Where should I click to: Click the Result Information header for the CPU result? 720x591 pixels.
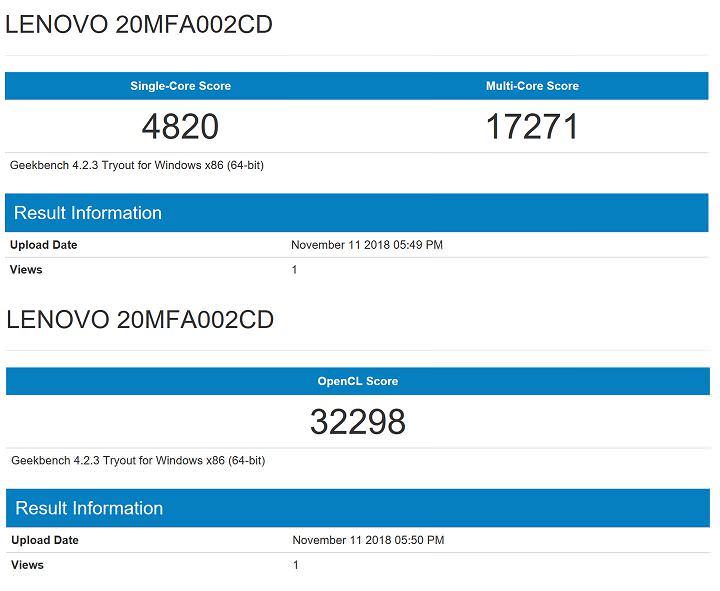click(x=88, y=213)
